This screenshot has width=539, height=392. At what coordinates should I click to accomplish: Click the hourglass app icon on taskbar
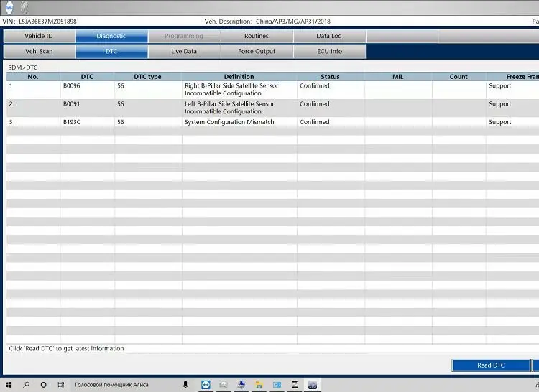[295, 385]
